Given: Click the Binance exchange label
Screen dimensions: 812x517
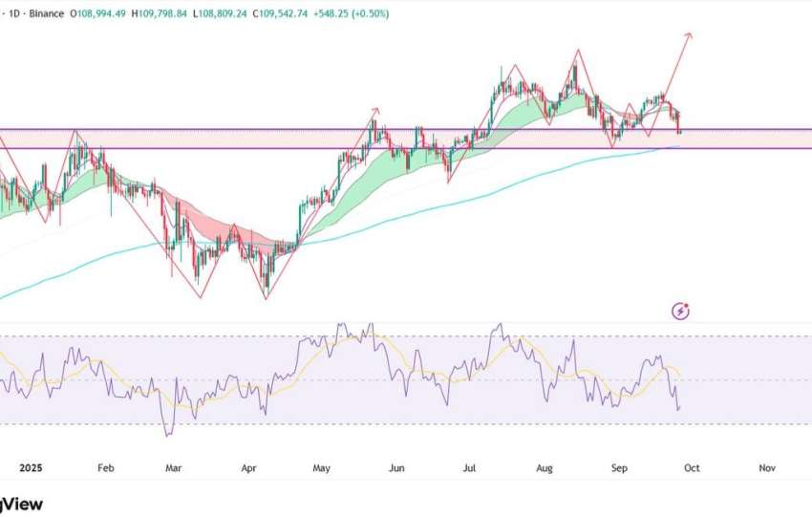Looking at the screenshot, I should point(46,14).
